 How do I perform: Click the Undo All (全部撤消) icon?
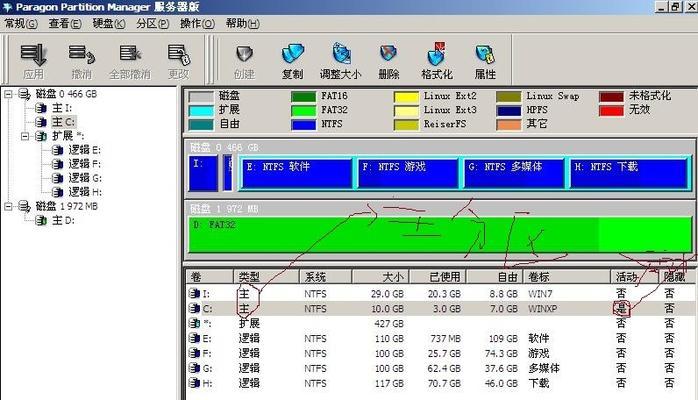pos(130,54)
